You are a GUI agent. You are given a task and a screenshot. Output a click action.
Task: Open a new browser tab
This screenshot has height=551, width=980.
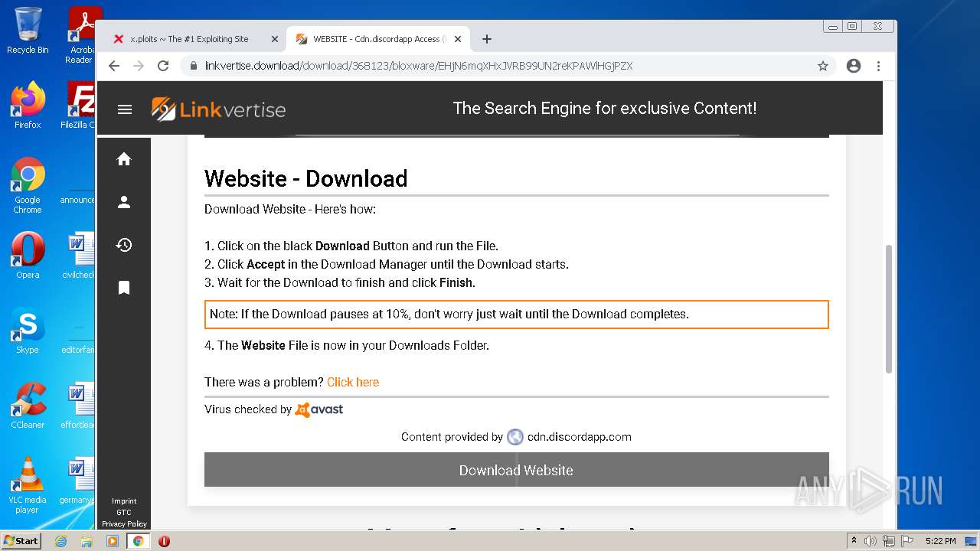(487, 39)
